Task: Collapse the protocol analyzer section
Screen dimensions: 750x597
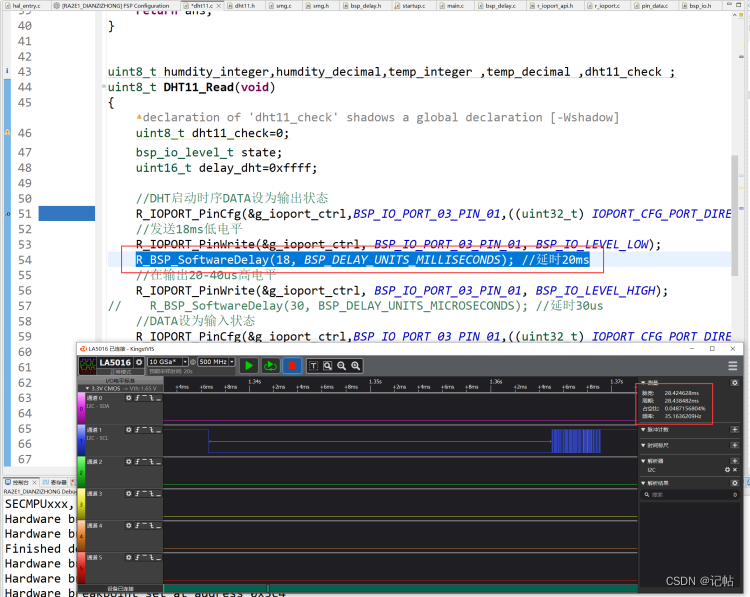Action: [643, 461]
